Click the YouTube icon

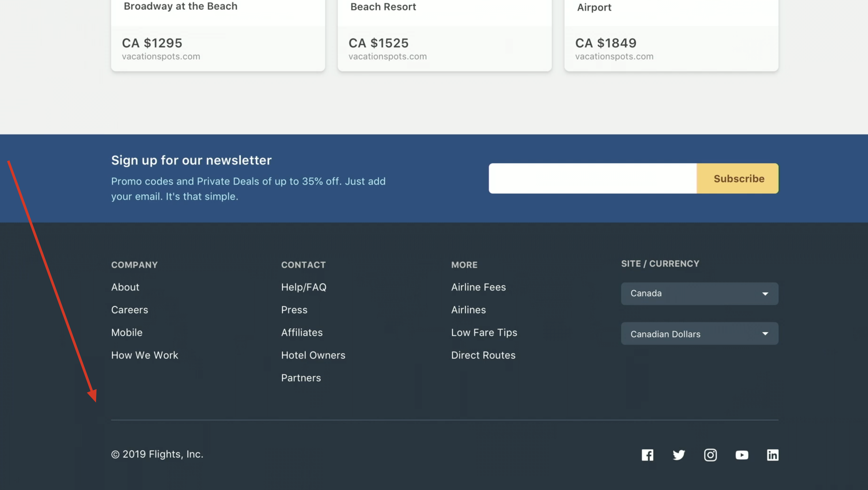click(x=742, y=455)
